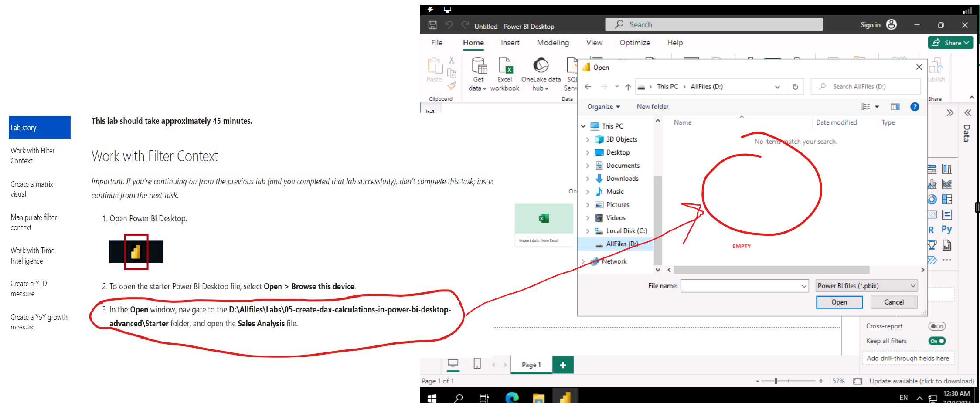Switch to the View ribbon tab

594,43
